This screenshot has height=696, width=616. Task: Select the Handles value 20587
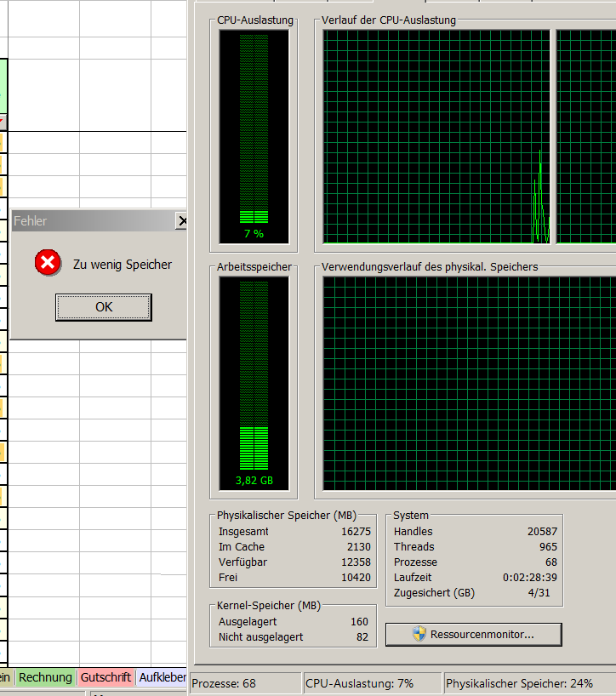coord(542,531)
